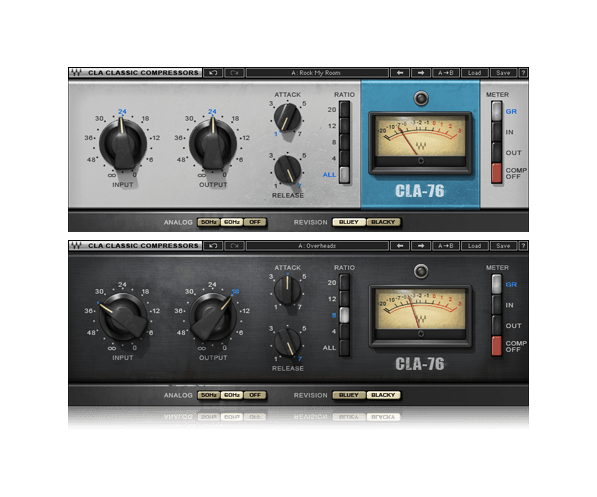Click Release knob on silver CLA-76
The height and width of the screenshot is (497, 597).
click(x=287, y=169)
